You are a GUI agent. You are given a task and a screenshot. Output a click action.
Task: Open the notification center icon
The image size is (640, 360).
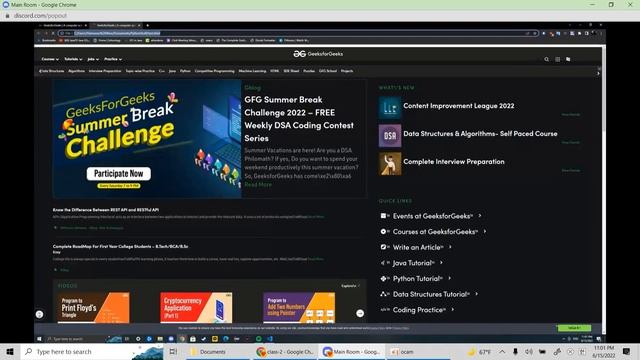pos(627,351)
